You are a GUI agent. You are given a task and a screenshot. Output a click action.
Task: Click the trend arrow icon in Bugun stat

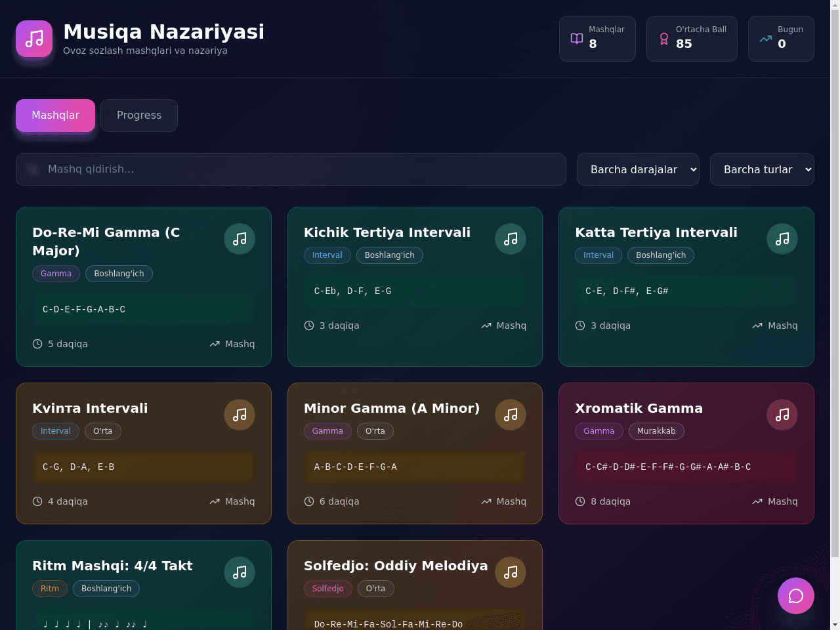pyautogui.click(x=766, y=39)
